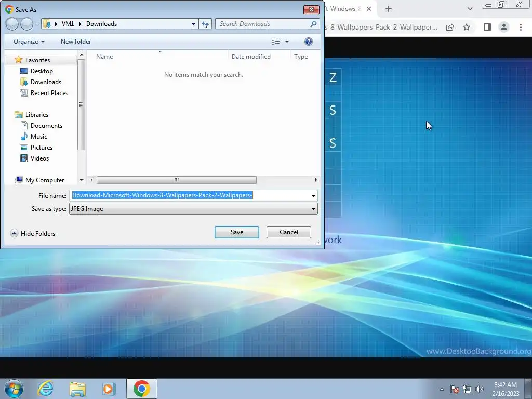532x399 pixels.
Task: Select Libraries in navigation pane
Action: tap(37, 115)
